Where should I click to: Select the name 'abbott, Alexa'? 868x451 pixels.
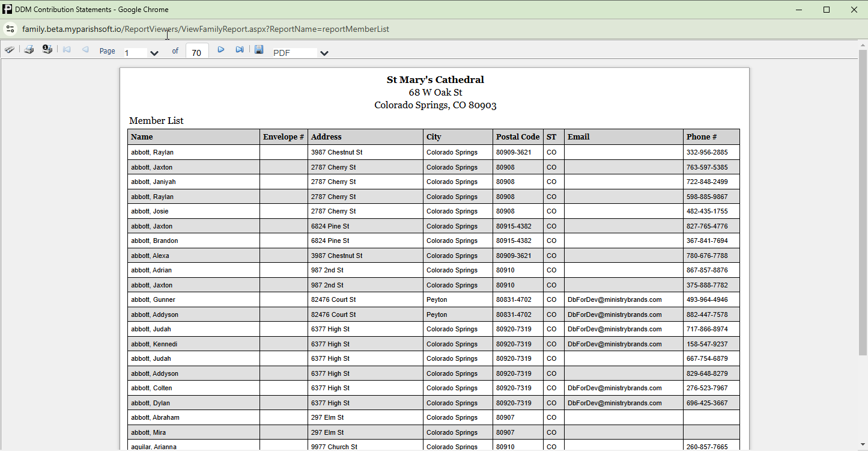click(x=150, y=256)
